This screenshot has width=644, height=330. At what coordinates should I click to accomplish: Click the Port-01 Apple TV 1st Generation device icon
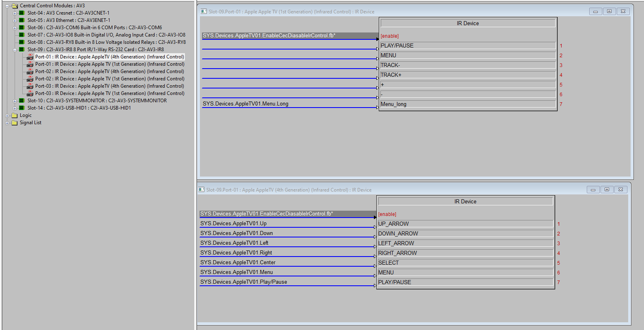click(30, 64)
